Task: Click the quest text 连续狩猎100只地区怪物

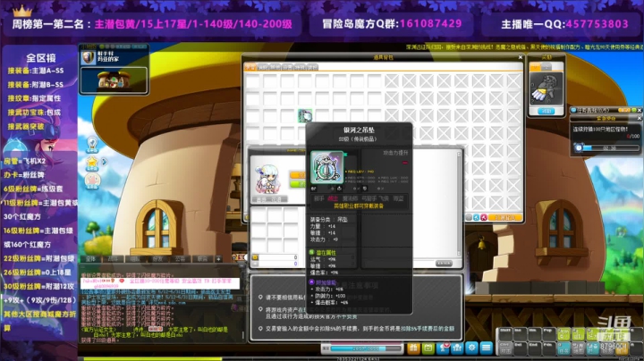Action: tap(600, 130)
